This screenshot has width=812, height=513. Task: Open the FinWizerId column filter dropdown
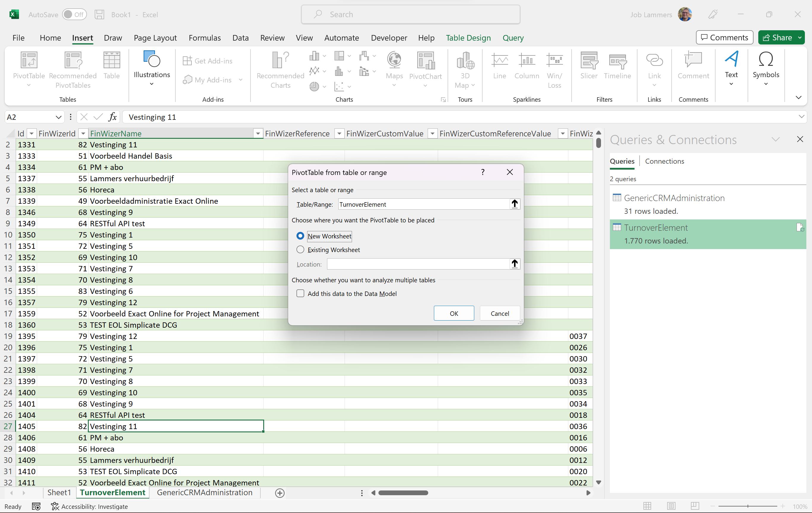[x=83, y=134]
